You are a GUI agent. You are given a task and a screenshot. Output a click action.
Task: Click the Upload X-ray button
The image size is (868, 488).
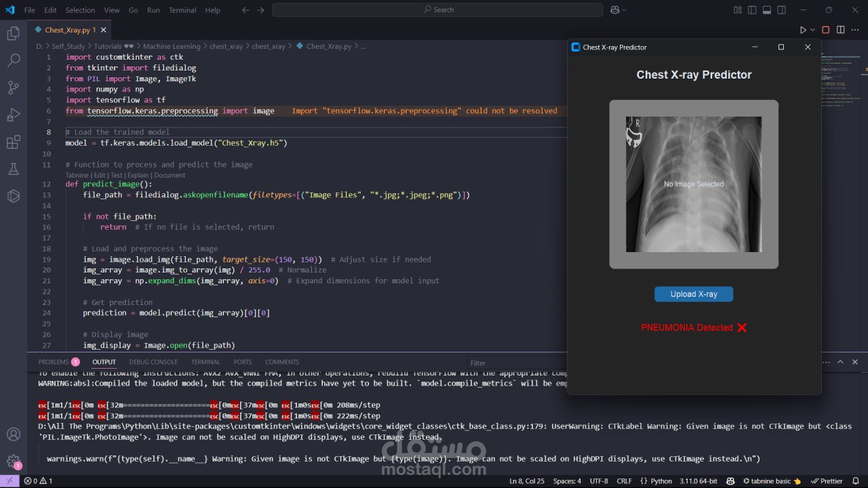tap(693, 294)
